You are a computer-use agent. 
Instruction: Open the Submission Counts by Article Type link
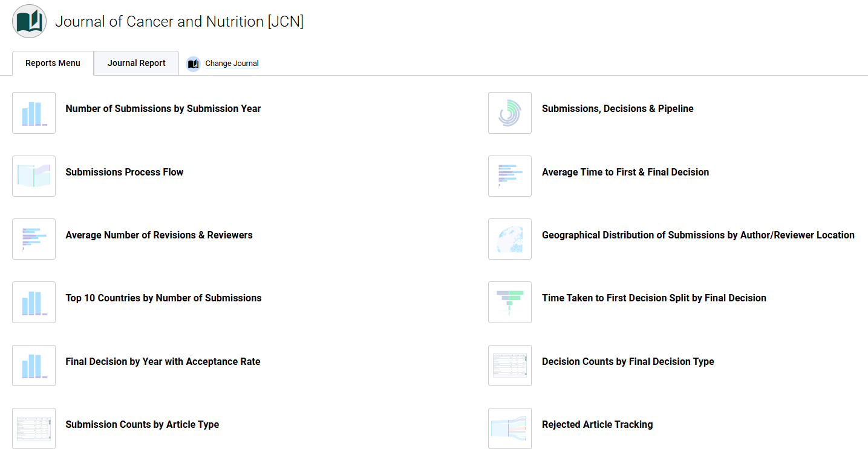pos(142,424)
